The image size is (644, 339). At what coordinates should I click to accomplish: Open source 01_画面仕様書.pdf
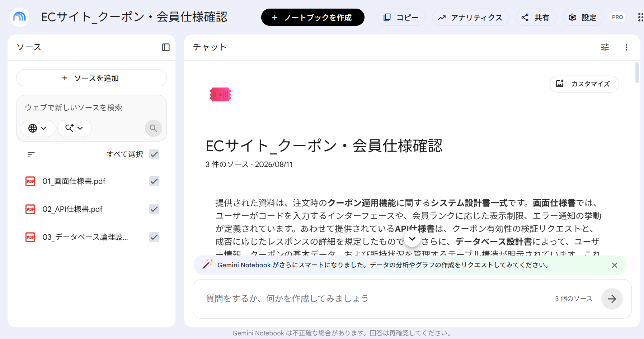(74, 181)
